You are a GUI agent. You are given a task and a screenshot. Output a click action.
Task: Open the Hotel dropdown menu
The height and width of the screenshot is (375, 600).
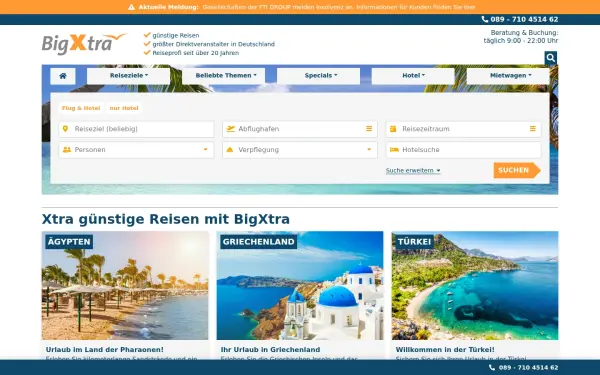[x=413, y=76]
